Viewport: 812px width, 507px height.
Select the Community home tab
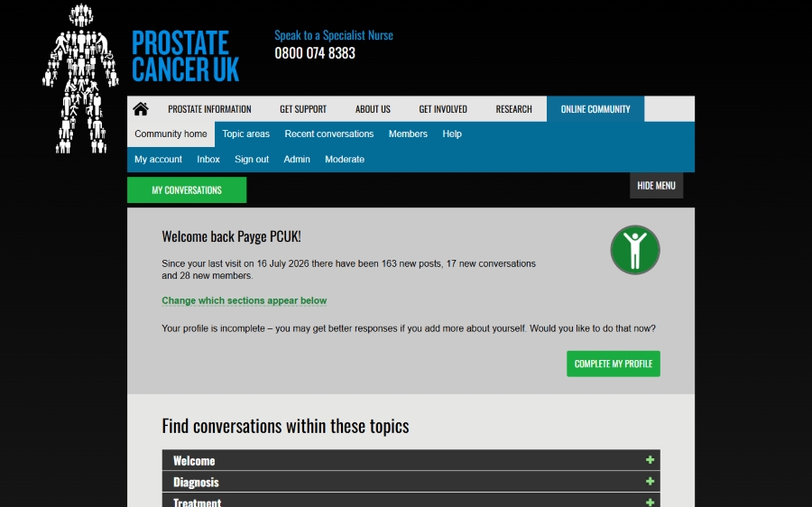(171, 134)
